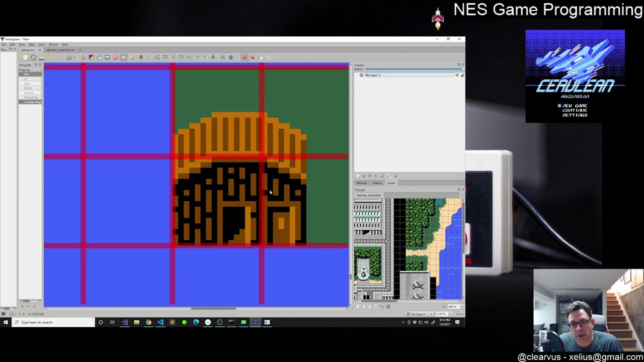644x362 pixels.
Task: Click the Add new layer icon
Action: click(x=358, y=176)
